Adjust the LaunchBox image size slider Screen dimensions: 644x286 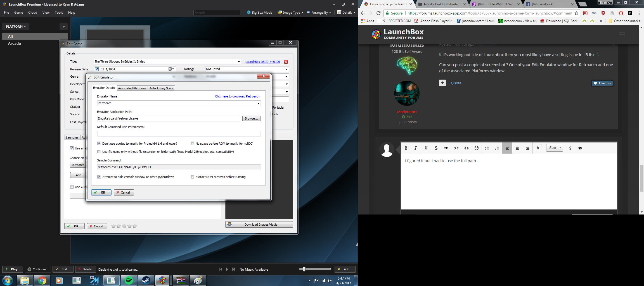pos(304,269)
